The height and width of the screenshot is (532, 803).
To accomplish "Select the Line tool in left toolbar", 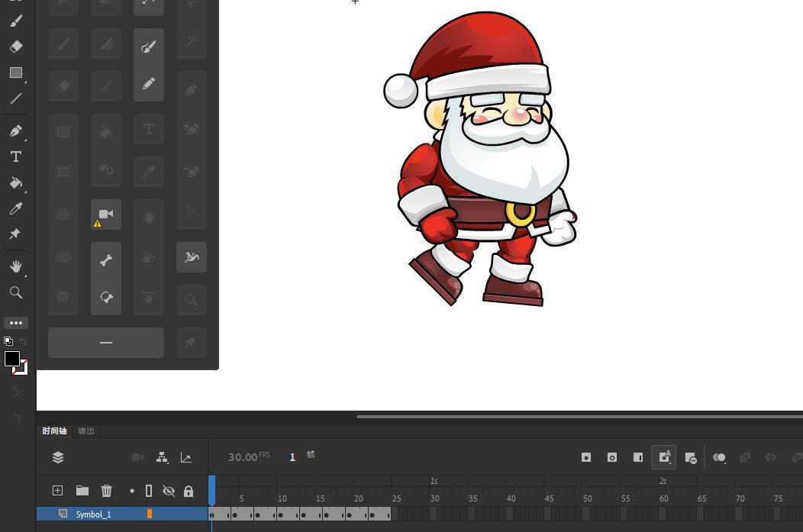I will [16, 98].
